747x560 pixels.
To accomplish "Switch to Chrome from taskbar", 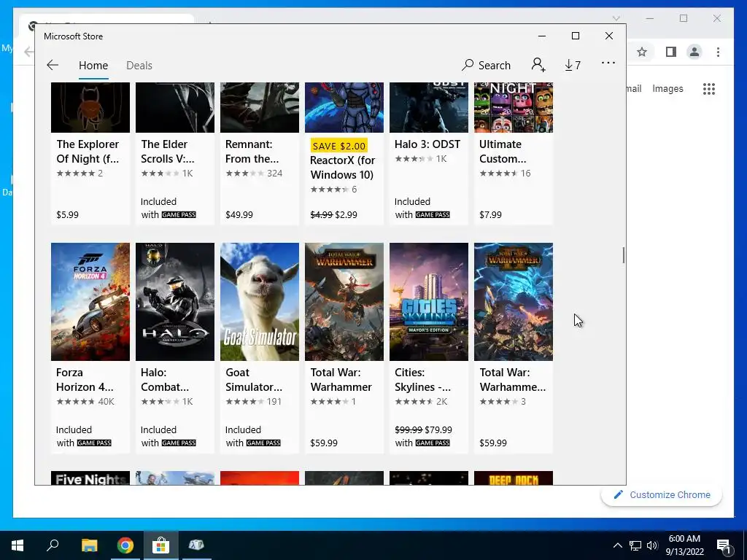I will [125, 545].
